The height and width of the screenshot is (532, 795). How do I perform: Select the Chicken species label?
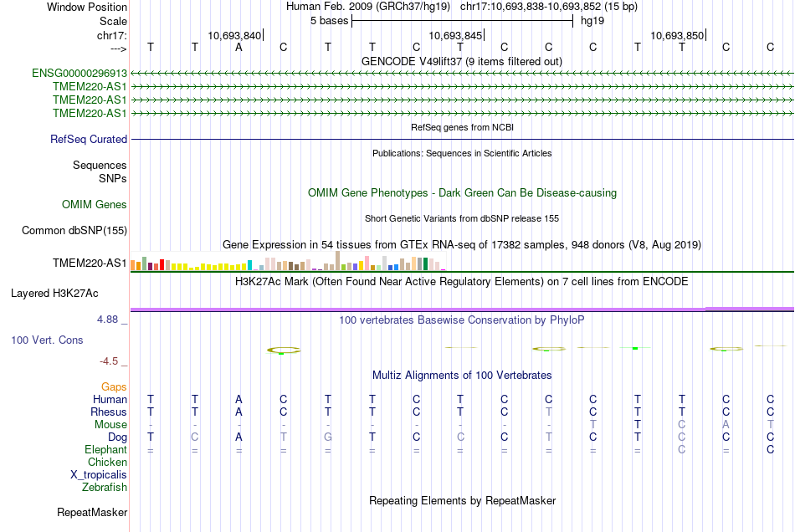[x=107, y=462]
